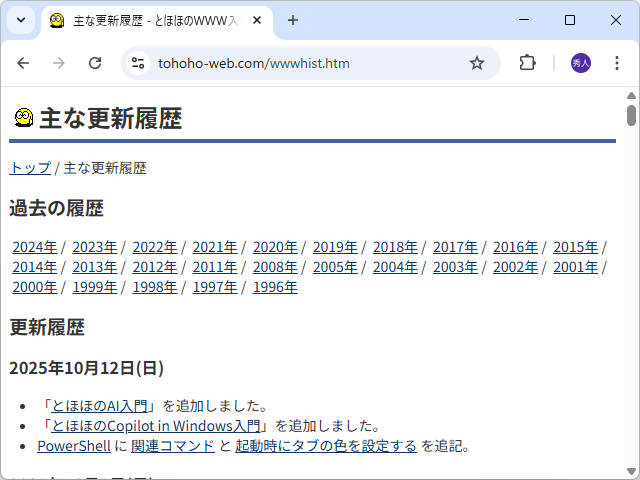
Task: Open site information icon in address bar
Action: click(x=138, y=63)
